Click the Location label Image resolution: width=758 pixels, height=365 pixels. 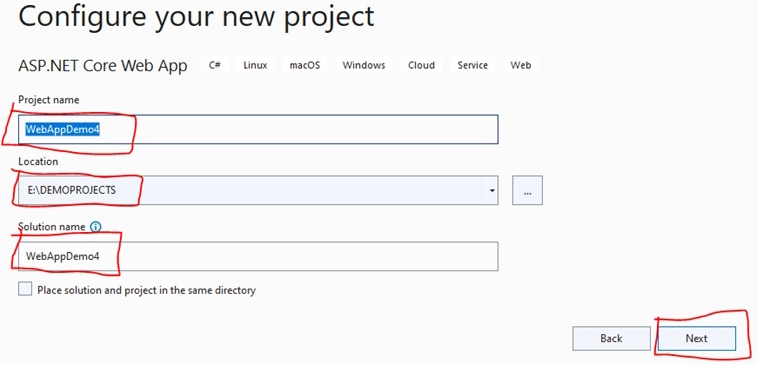38,161
